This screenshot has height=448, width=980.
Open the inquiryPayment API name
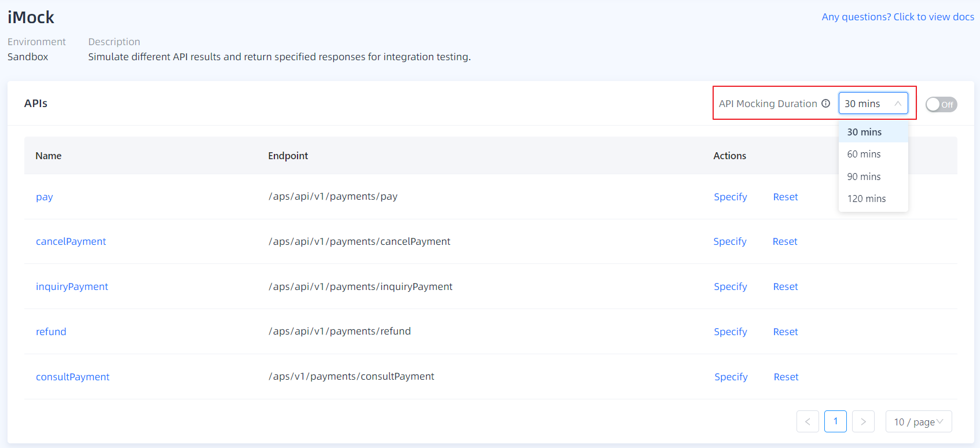pyautogui.click(x=72, y=287)
